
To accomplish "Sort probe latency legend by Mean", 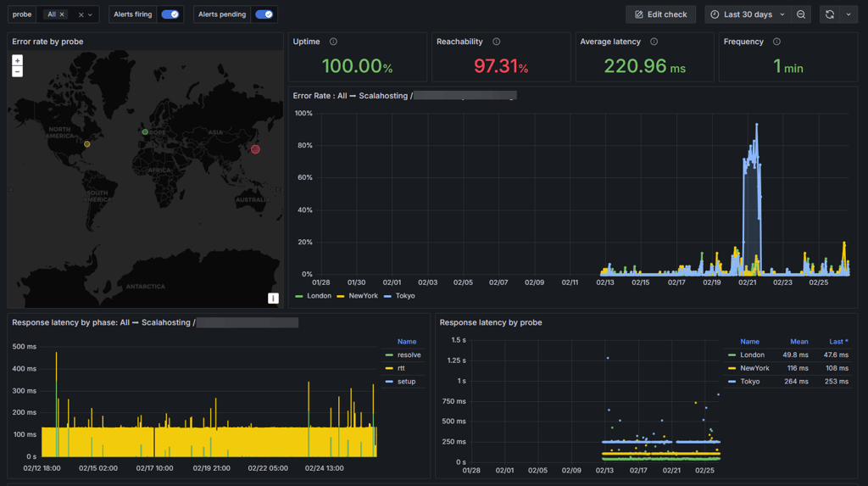I will pos(798,341).
